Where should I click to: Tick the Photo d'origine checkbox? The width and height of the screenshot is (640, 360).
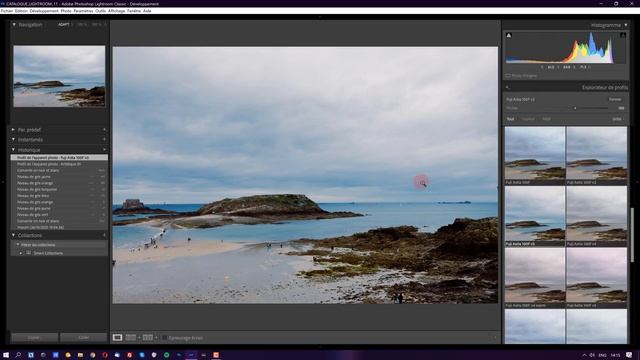[x=508, y=76]
